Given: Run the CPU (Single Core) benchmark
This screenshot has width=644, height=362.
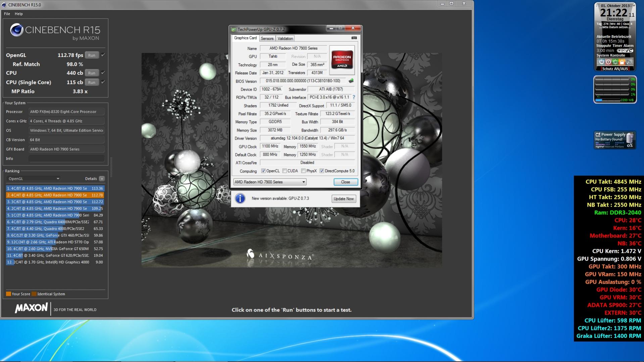Looking at the screenshot, I should [x=92, y=83].
